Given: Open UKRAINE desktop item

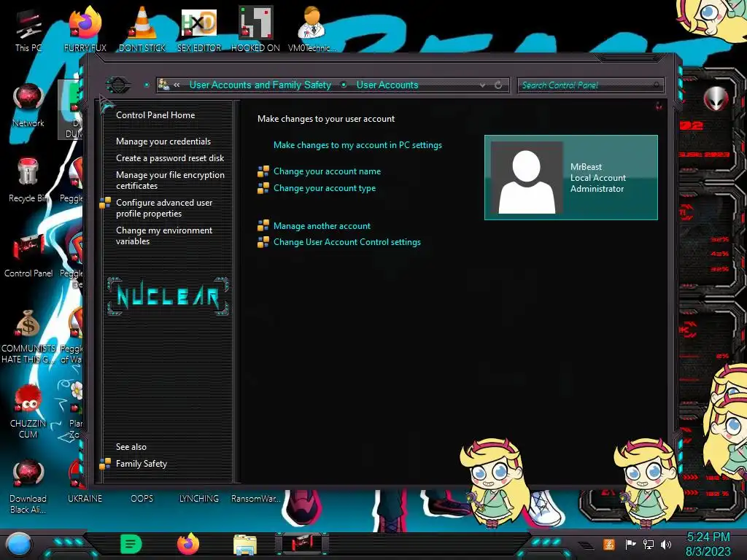Looking at the screenshot, I should 85,498.
